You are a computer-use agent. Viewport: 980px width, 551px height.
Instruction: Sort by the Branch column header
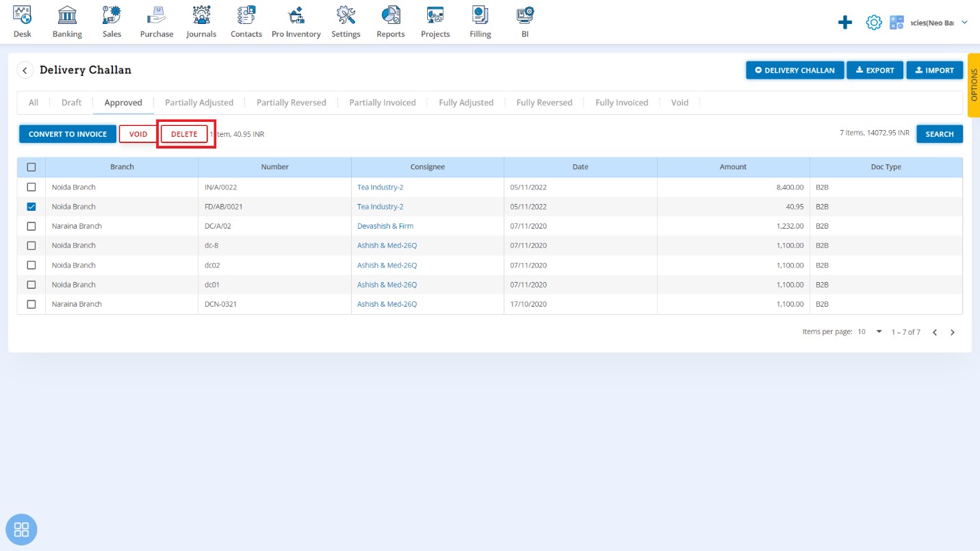(x=122, y=167)
